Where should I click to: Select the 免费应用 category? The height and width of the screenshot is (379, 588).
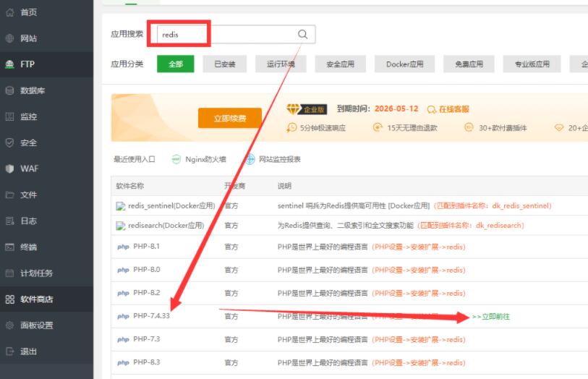469,64
